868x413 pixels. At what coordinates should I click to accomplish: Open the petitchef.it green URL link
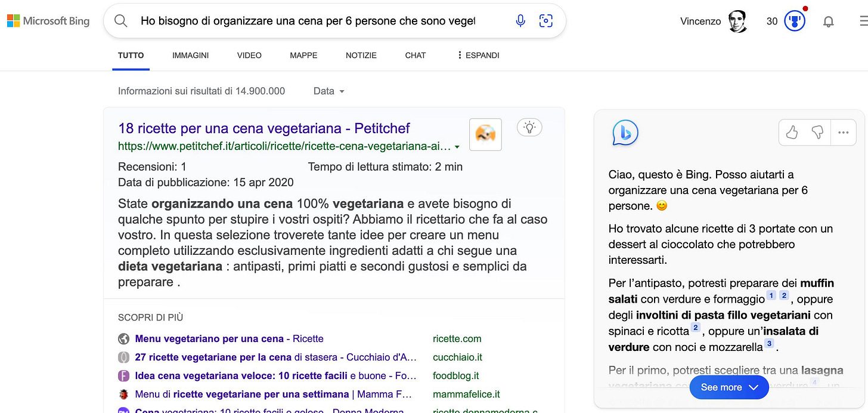(x=284, y=146)
